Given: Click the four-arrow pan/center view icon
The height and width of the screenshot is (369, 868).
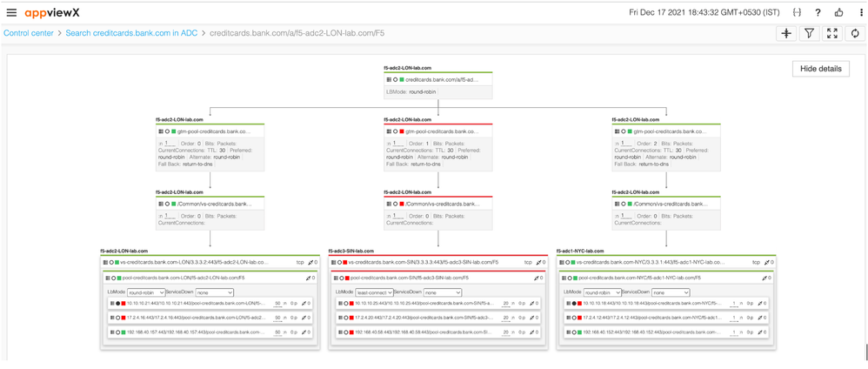Looking at the screenshot, I should tap(785, 34).
